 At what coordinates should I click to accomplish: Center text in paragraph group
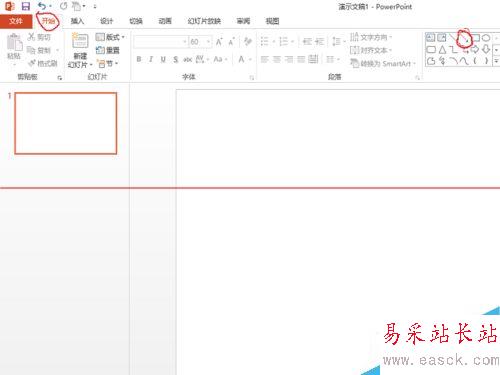[x=277, y=59]
